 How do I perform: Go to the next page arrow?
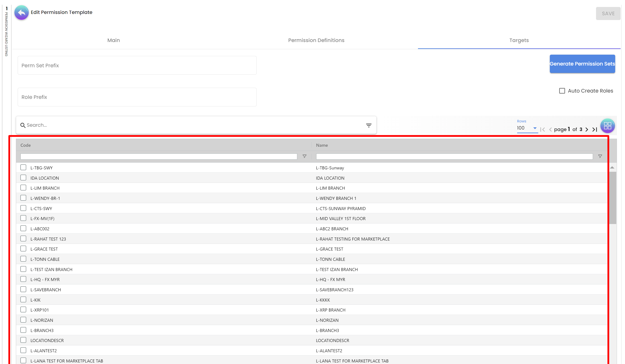click(587, 129)
